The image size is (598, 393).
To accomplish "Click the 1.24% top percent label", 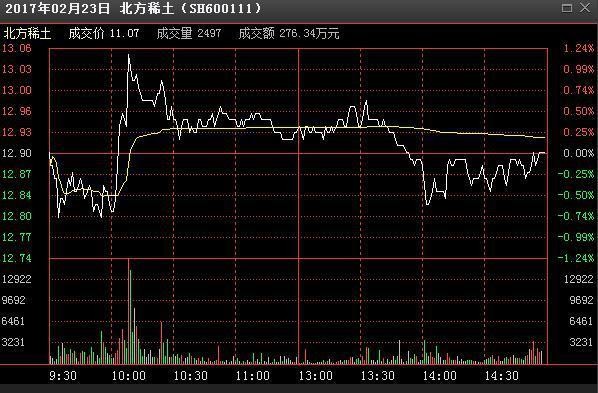I will (x=579, y=48).
